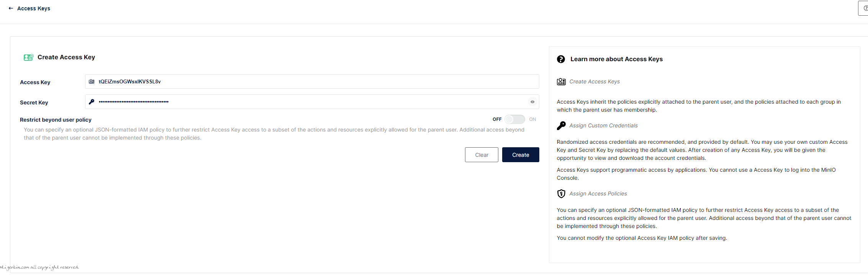The image size is (868, 275).
Task: Click the Create button
Action: pyautogui.click(x=521, y=155)
